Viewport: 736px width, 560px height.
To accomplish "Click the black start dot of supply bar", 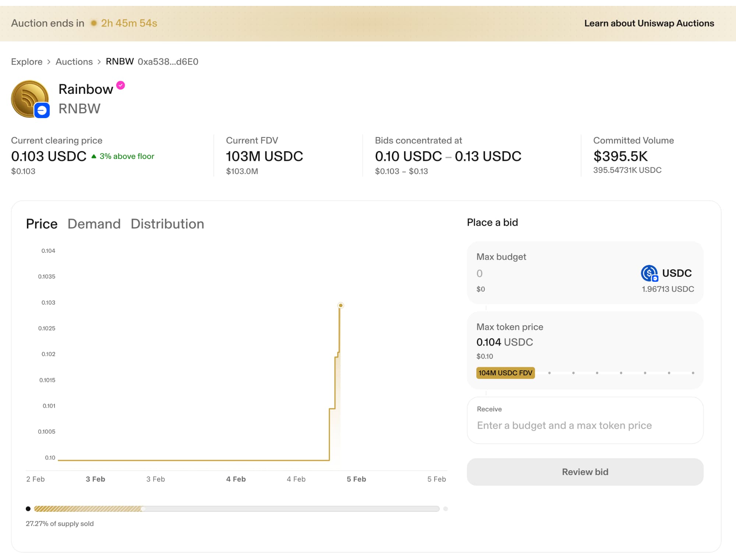I will tap(28, 509).
